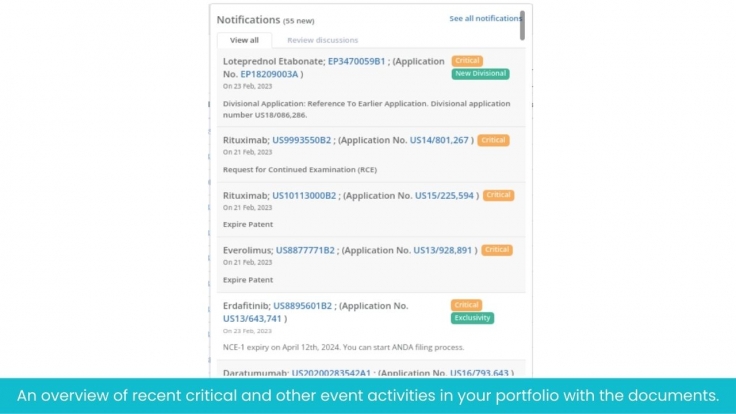Click the Critical badge beside US14/801,267

point(493,140)
